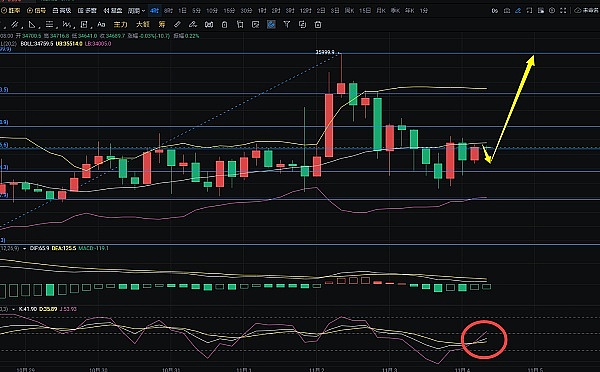This screenshot has height=372, width=600.
Task: Open the camera screenshot icon
Action: click(x=507, y=11)
